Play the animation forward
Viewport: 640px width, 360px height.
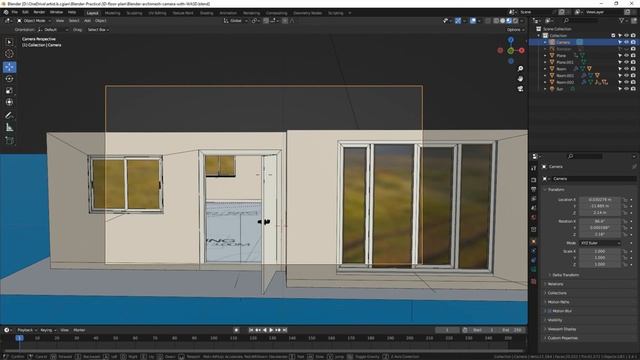tap(271, 330)
